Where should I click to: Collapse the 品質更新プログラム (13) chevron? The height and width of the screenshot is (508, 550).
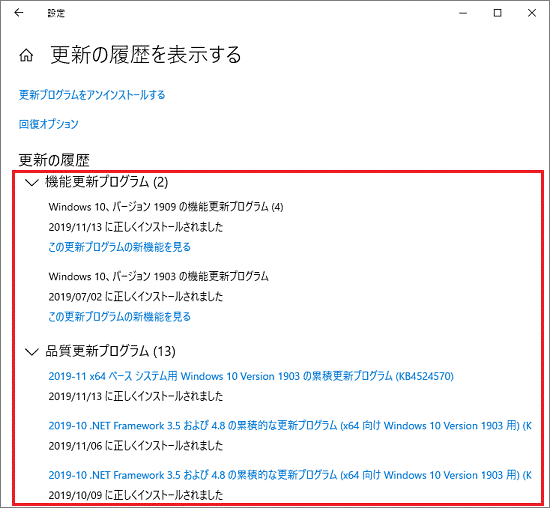click(x=32, y=352)
